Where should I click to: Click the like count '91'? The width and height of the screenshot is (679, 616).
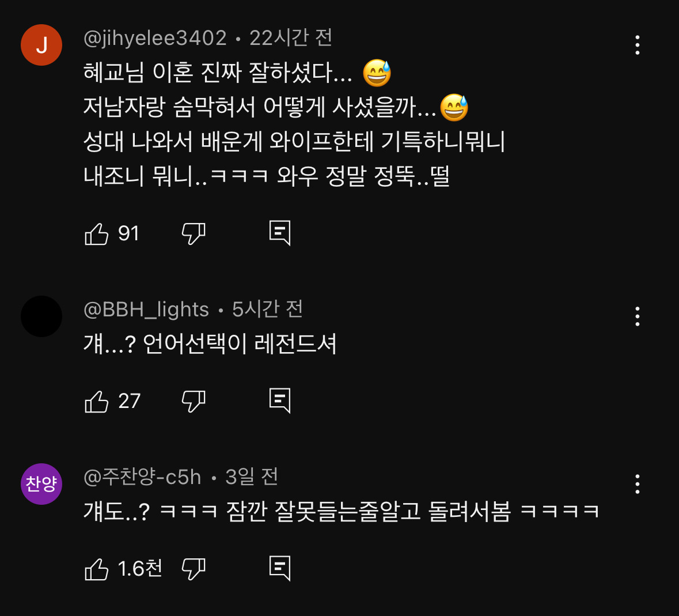coord(128,233)
